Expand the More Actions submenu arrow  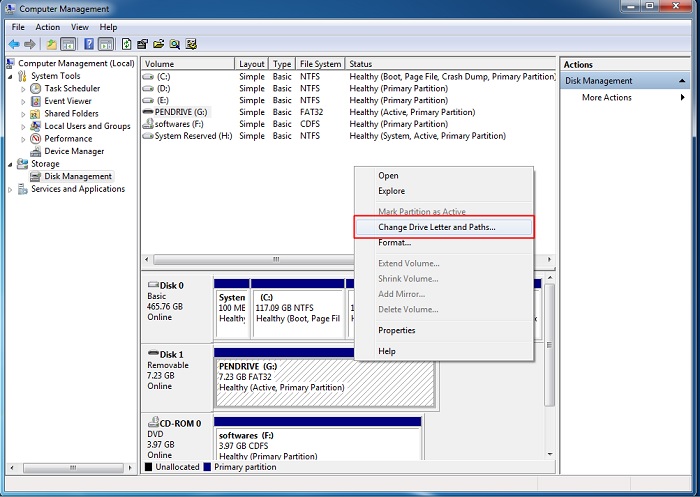pyautogui.click(x=683, y=98)
